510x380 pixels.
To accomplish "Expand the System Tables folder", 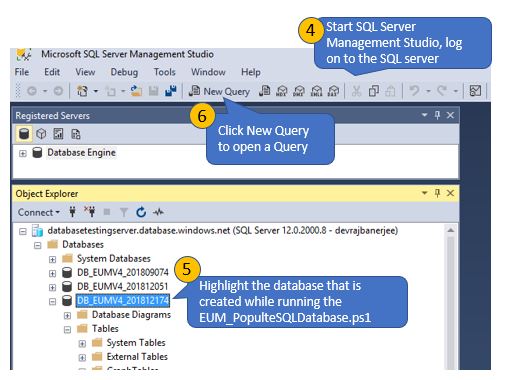I will pyautogui.click(x=82, y=344).
